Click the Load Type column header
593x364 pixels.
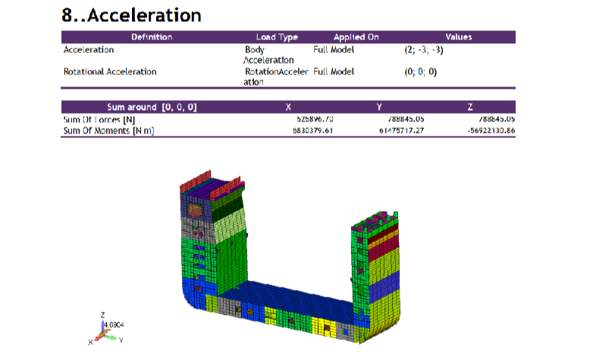pyautogui.click(x=277, y=37)
